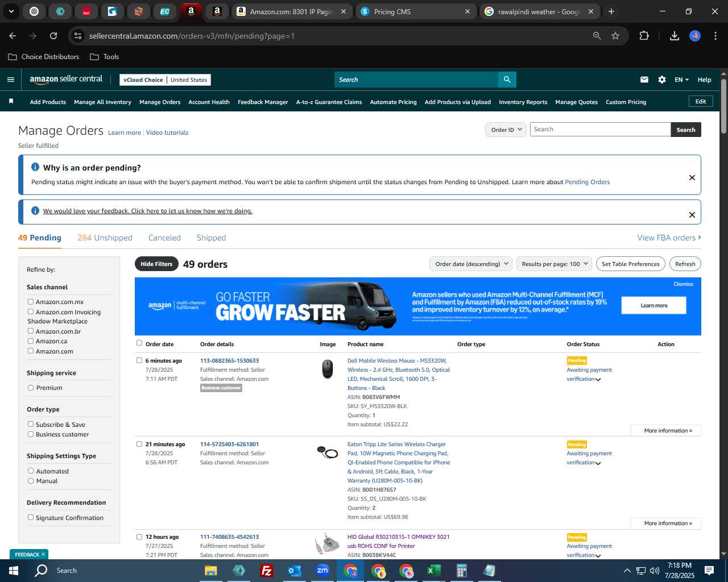Switch to the 284 Unshipped tab
The height and width of the screenshot is (582, 728).
[105, 238]
